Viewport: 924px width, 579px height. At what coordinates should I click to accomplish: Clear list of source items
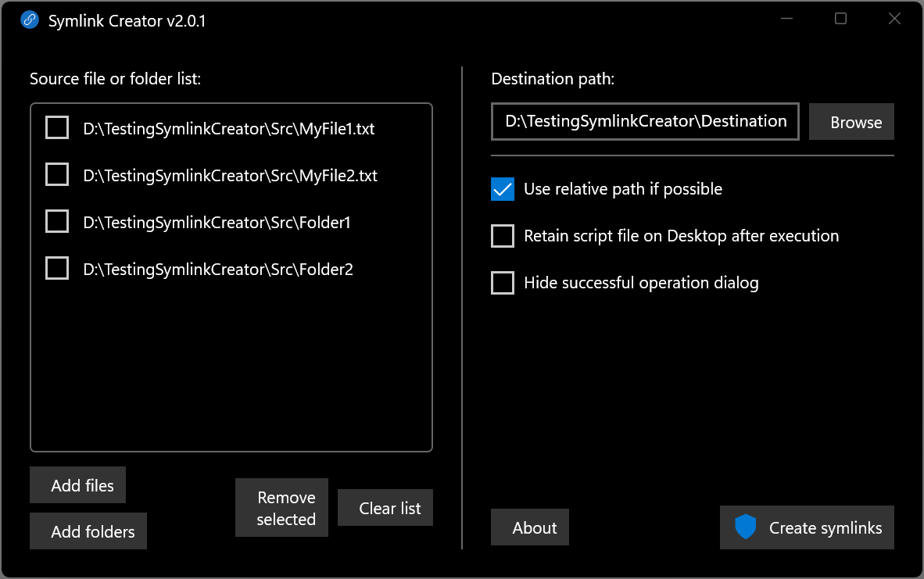[385, 508]
